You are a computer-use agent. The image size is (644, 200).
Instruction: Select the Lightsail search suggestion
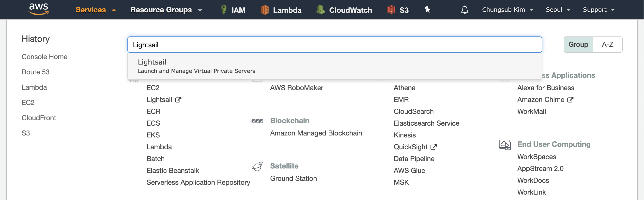pyautogui.click(x=335, y=66)
